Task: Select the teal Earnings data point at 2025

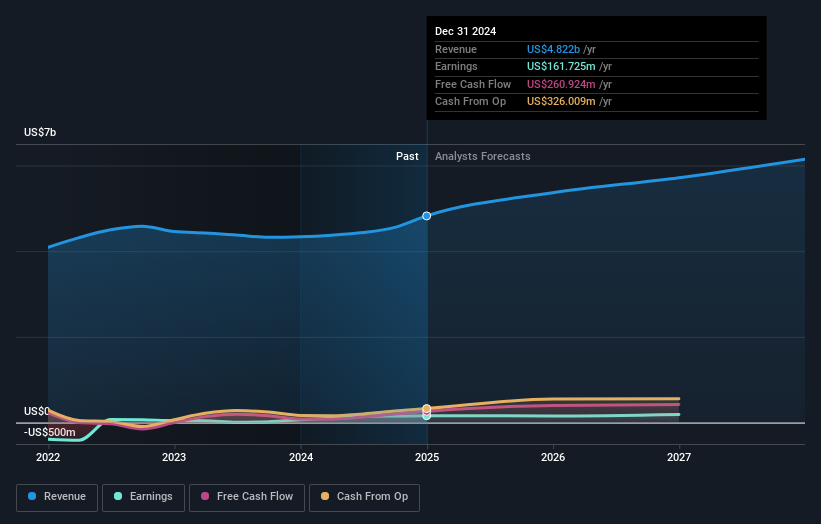Action: [x=427, y=416]
